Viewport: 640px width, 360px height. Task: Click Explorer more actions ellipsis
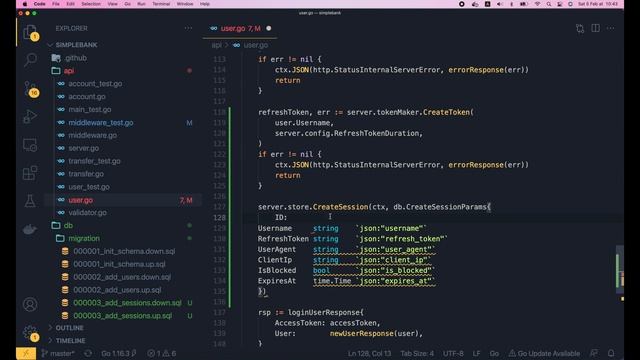point(188,28)
